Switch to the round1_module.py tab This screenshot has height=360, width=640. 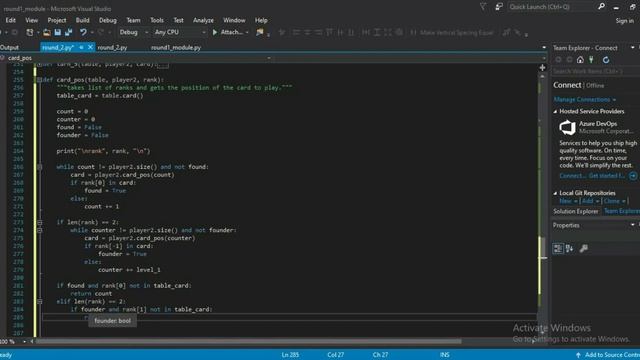pos(176,48)
